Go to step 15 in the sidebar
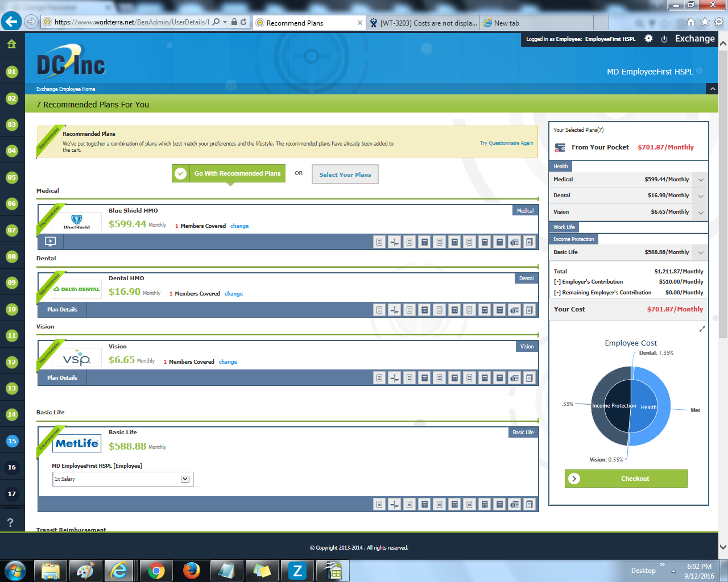Screen dimensions: 728x582 [x=12, y=441]
